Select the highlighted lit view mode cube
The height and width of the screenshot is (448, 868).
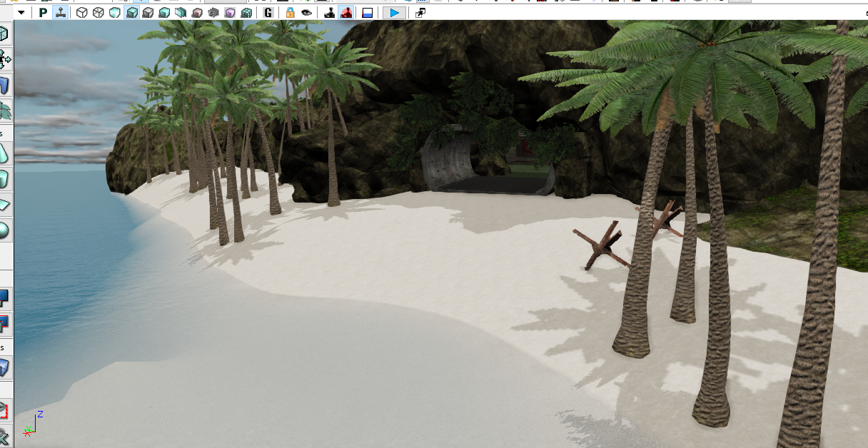[132, 13]
